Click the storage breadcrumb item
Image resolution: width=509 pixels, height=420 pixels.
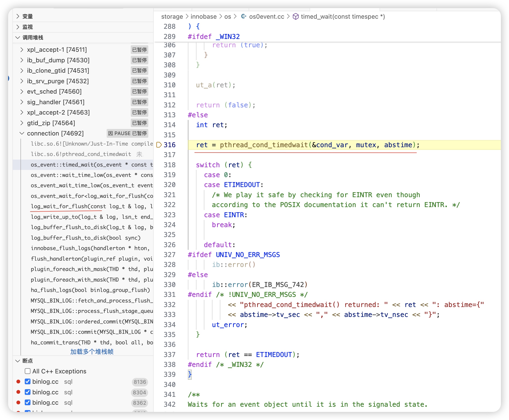tap(172, 16)
